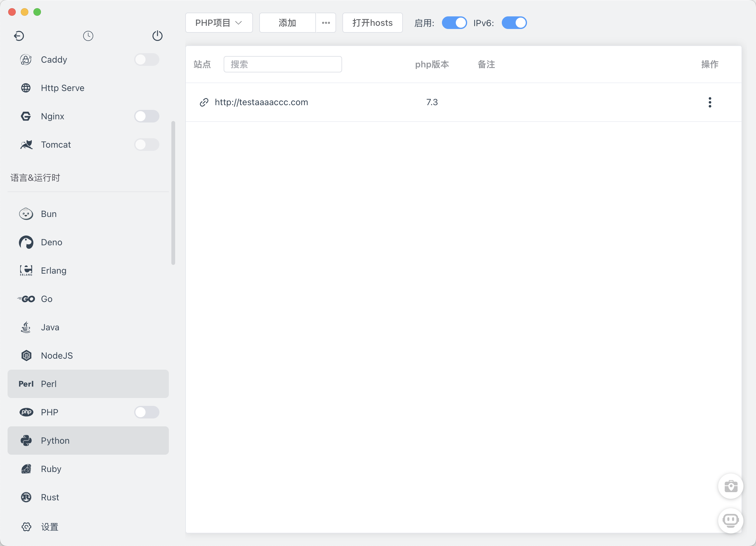Turn on the Tomcat toggle switch

(147, 145)
